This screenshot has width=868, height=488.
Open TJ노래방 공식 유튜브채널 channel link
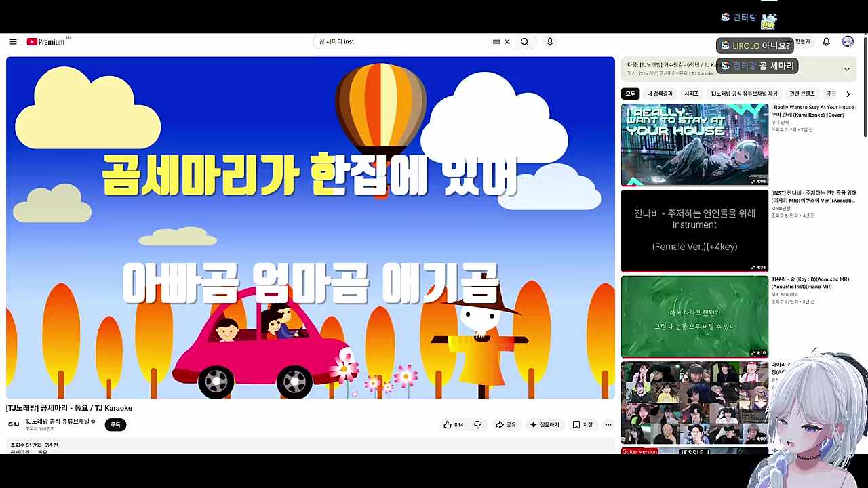(x=57, y=422)
